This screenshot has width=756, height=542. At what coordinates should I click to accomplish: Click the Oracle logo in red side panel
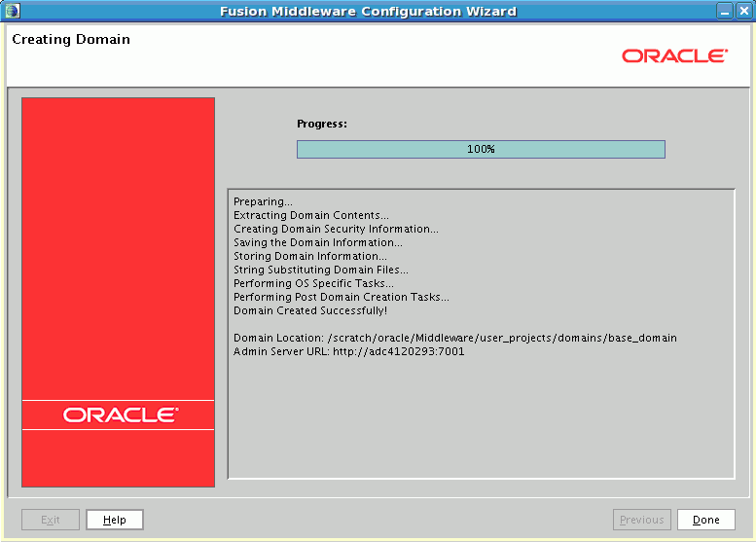click(x=121, y=415)
